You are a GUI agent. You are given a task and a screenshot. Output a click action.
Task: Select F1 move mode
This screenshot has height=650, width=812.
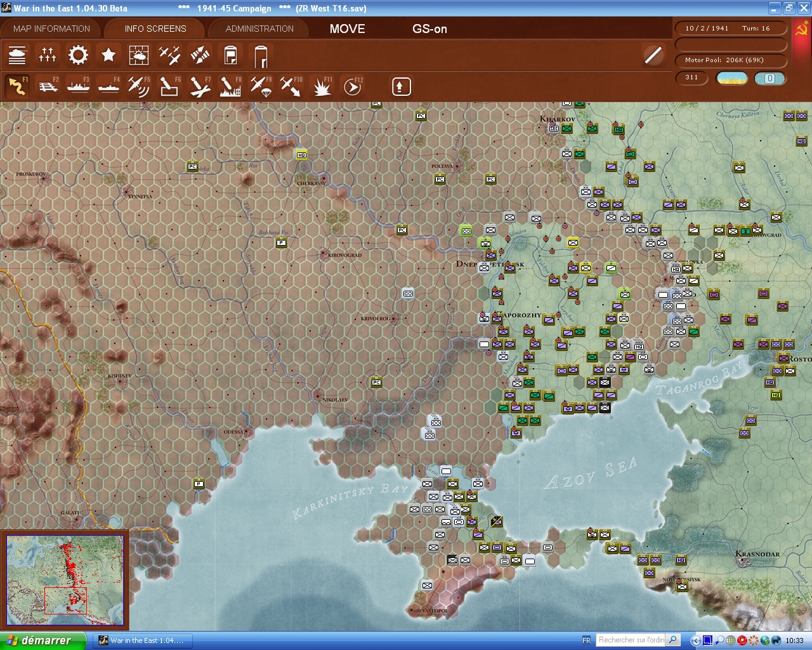click(17, 86)
